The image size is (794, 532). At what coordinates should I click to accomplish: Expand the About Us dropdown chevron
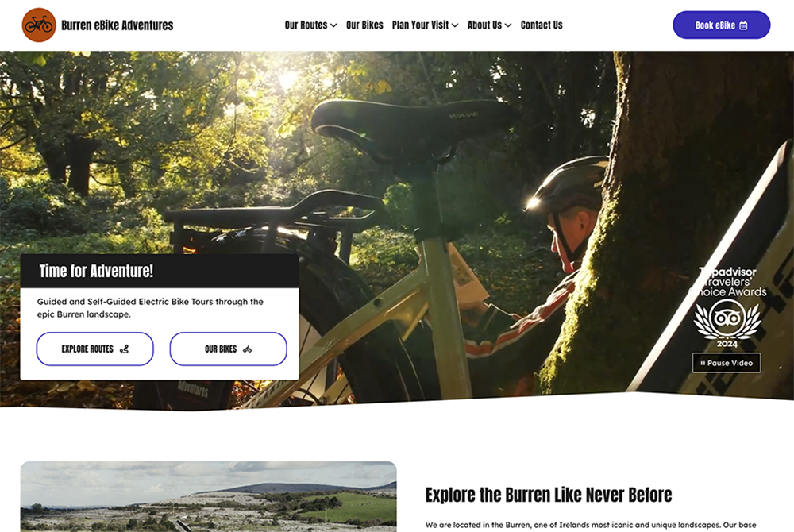[x=508, y=25]
